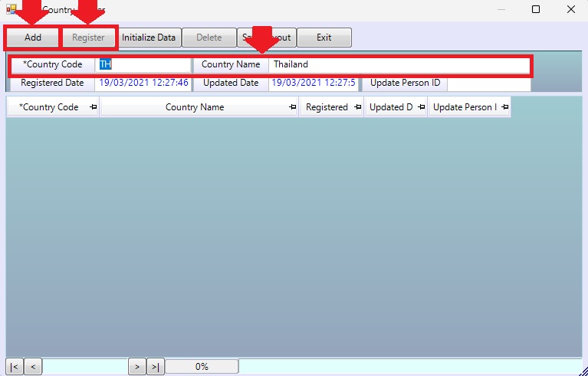This screenshot has height=376, width=588.
Task: Jump to the last record
Action: tap(155, 367)
